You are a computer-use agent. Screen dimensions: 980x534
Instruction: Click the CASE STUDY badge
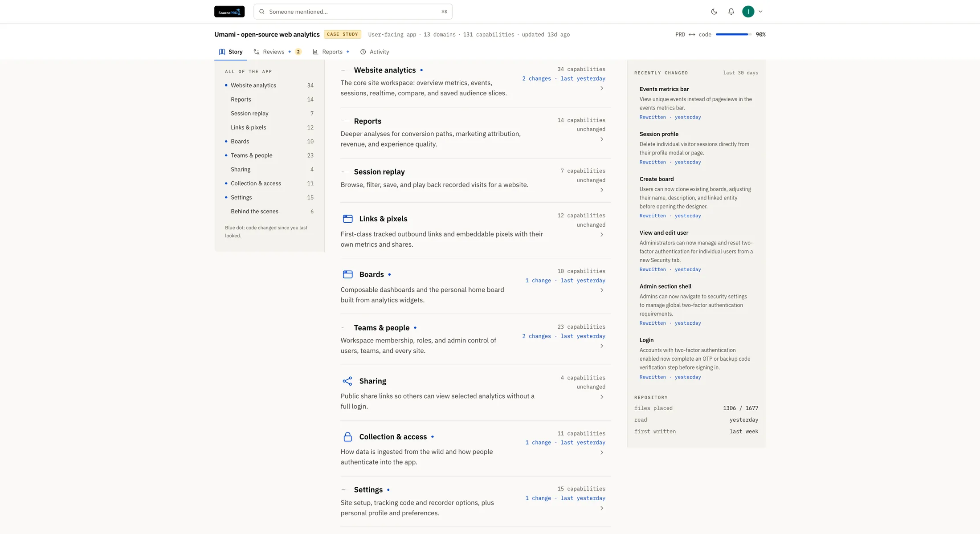tap(343, 34)
